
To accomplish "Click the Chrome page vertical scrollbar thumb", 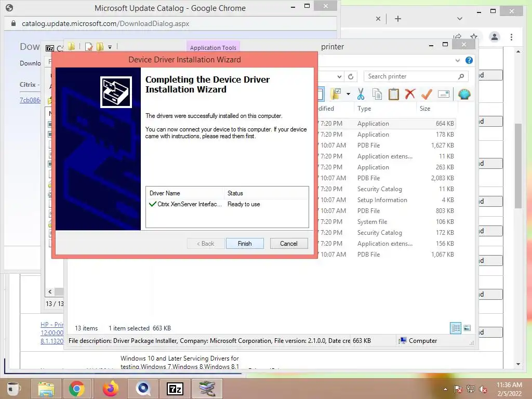I will pos(518,166).
